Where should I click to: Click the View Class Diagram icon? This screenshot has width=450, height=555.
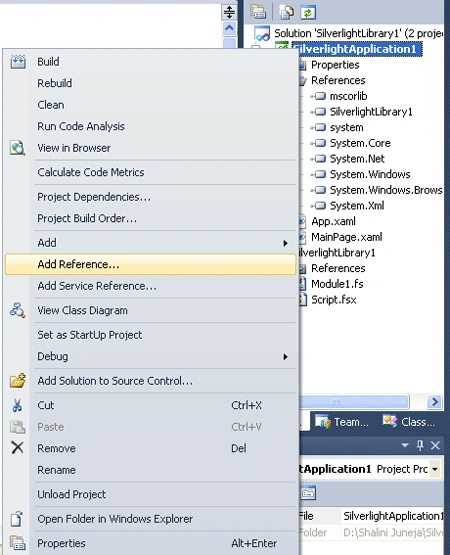[17, 310]
